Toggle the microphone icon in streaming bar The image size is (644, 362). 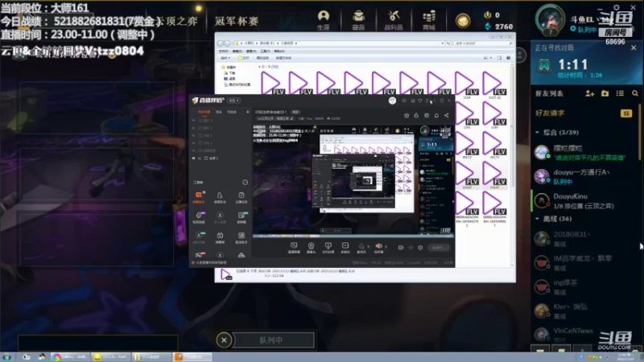click(x=361, y=246)
